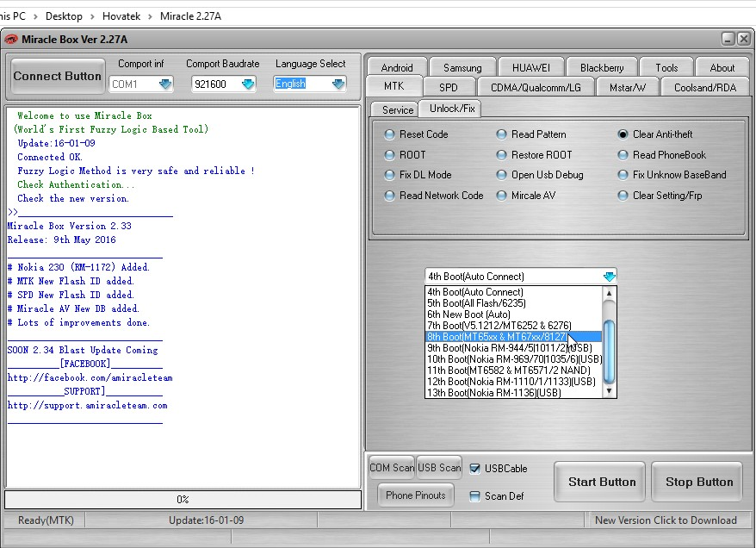Switch to the Mstar/W tab
This screenshot has width=756, height=548.
tap(627, 87)
